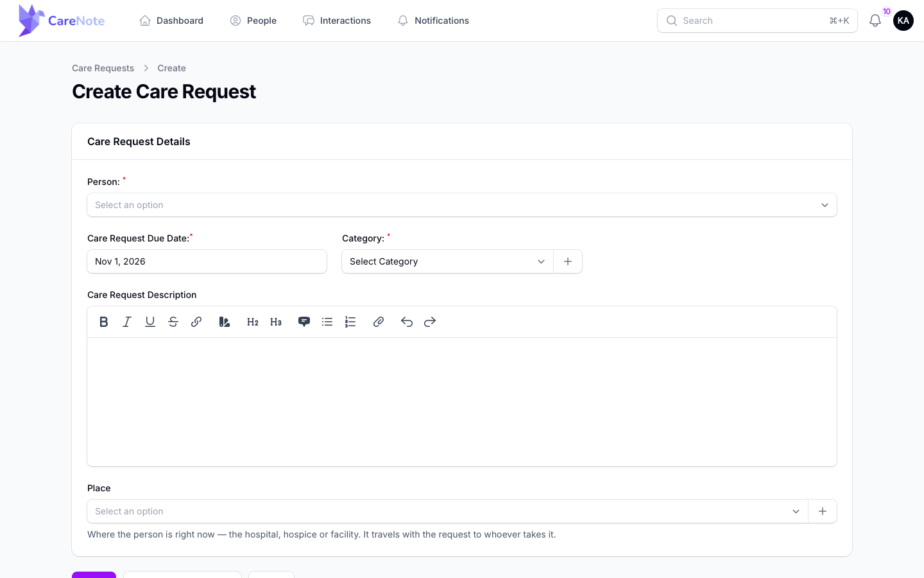Underline text using the editor toolbar

click(x=150, y=322)
